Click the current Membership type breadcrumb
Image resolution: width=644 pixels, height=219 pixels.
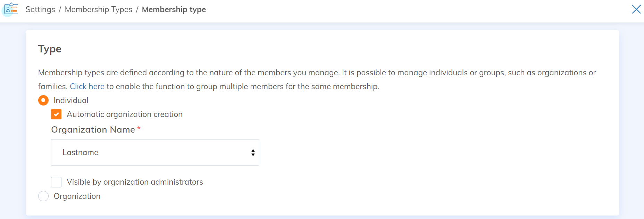[174, 9]
